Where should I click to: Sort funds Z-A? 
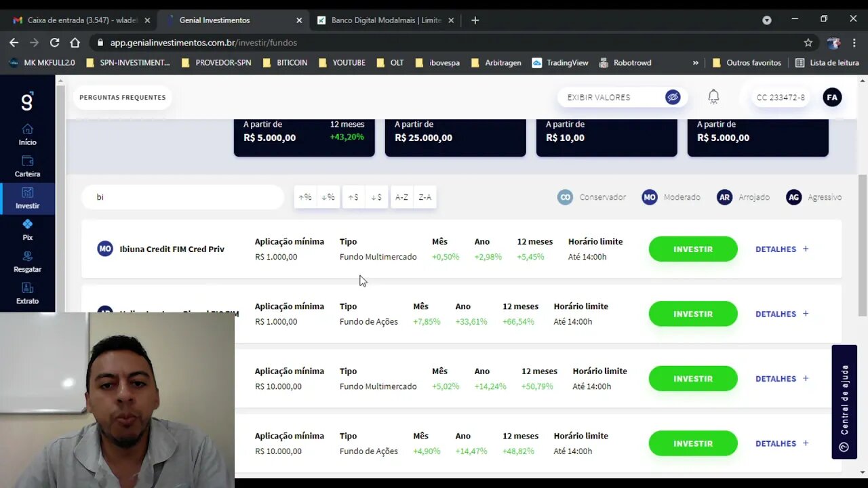tap(425, 197)
